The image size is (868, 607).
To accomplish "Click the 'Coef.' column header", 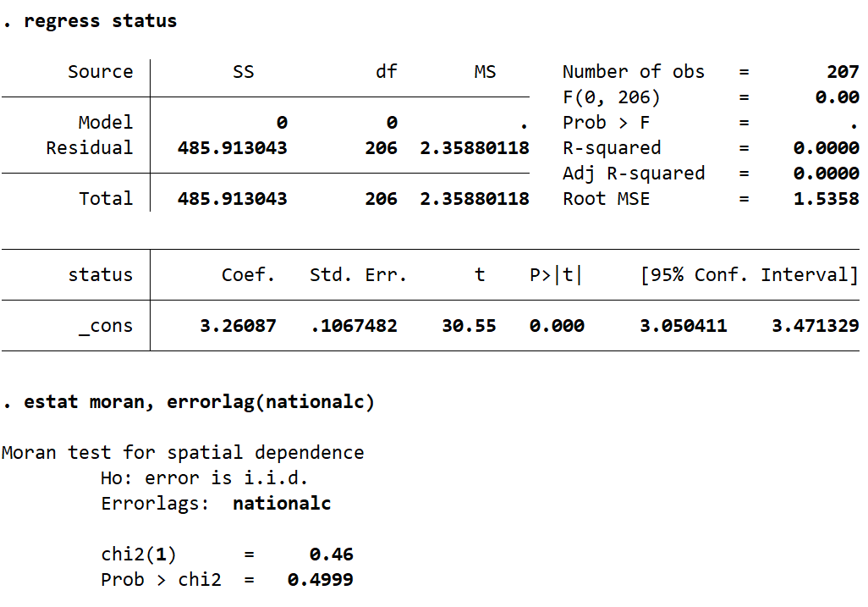I will click(x=249, y=275).
